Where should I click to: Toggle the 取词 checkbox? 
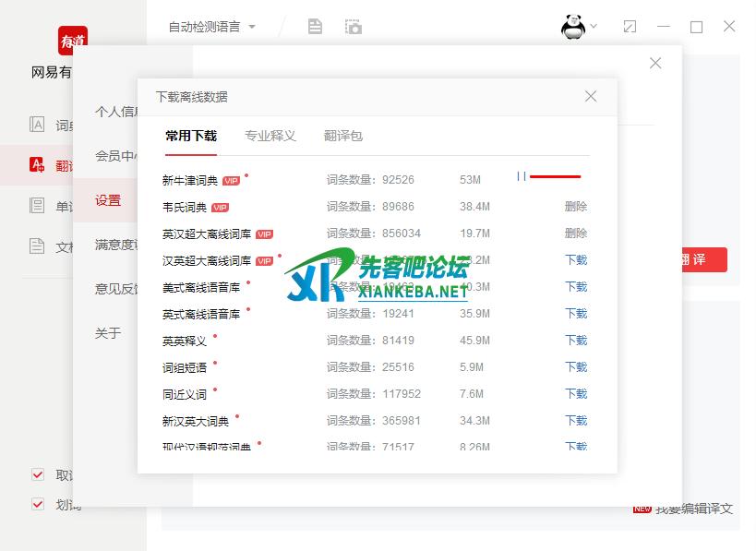tap(38, 474)
